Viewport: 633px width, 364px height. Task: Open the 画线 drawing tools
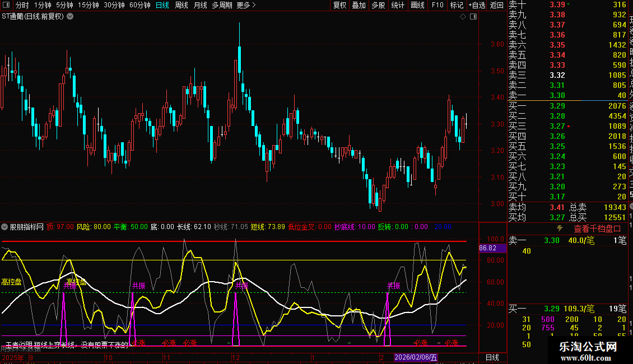417,5
